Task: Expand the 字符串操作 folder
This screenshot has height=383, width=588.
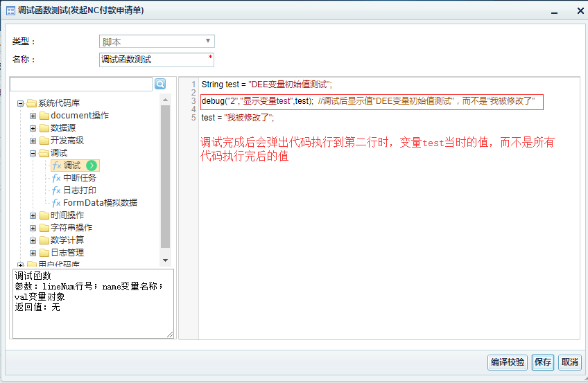Action: 33,228
